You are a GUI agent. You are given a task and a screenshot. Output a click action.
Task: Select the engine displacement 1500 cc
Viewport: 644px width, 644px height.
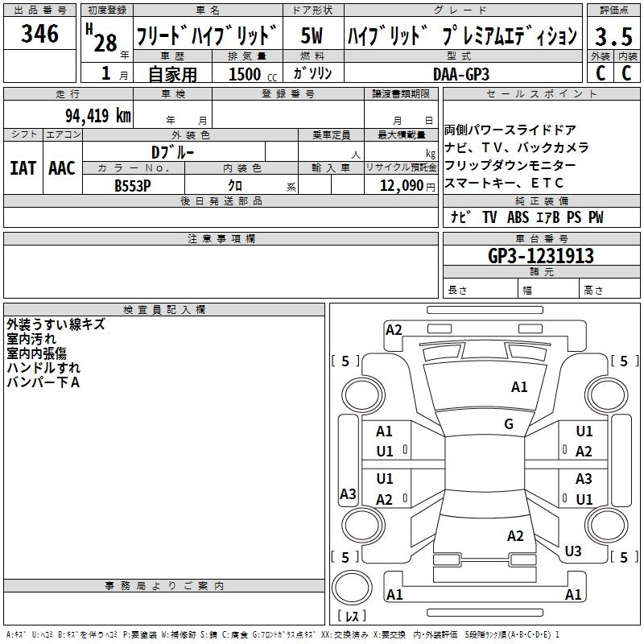(x=250, y=74)
